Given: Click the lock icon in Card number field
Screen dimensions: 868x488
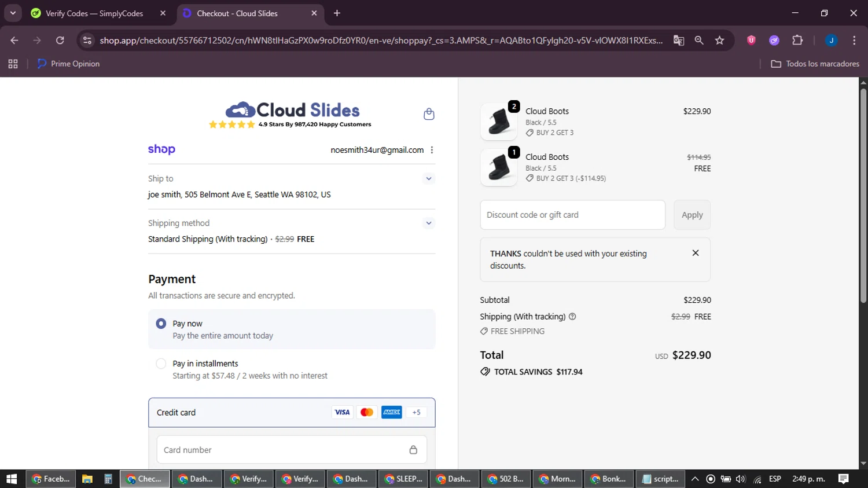Looking at the screenshot, I should (x=413, y=450).
